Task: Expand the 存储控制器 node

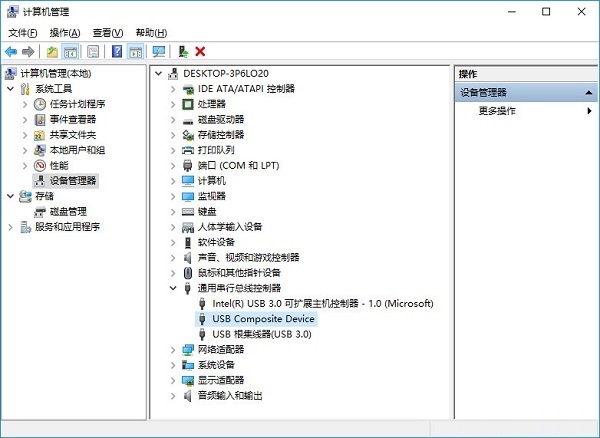Action: tap(173, 135)
